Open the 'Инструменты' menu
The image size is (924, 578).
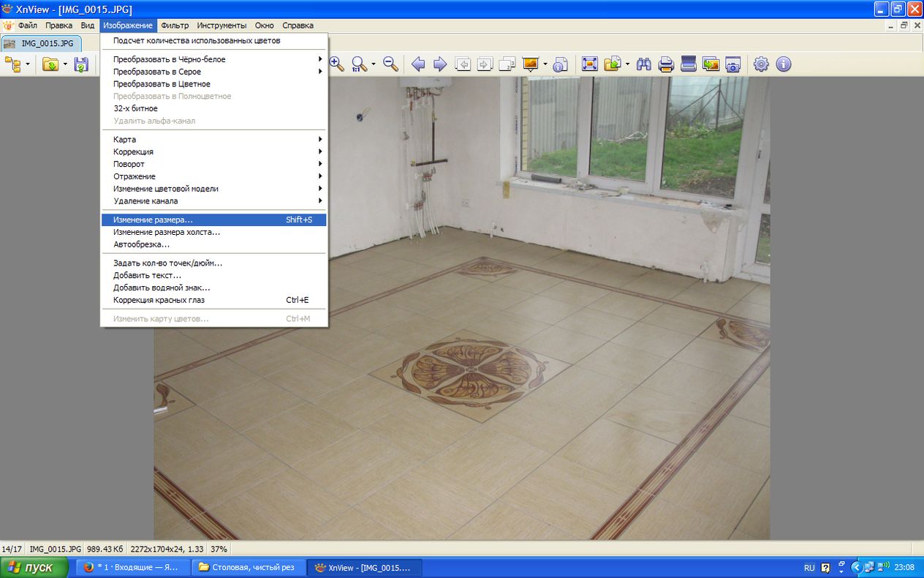coord(221,25)
